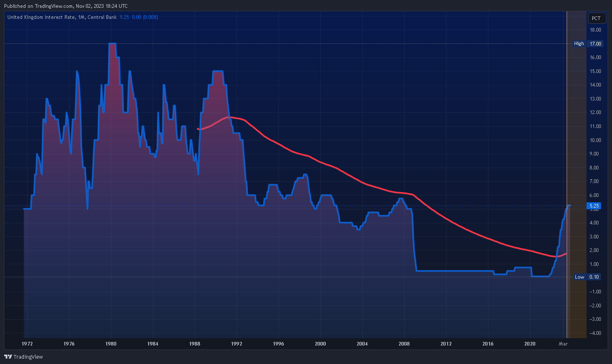The height and width of the screenshot is (364, 612).
Task: Click the orange vertical date marker line
Action: [x=567, y=174]
